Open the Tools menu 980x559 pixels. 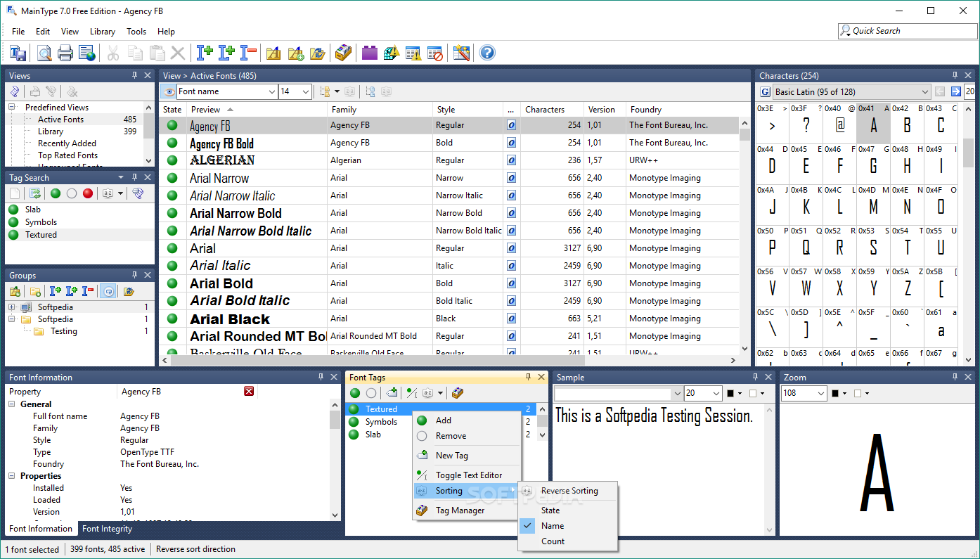136,32
